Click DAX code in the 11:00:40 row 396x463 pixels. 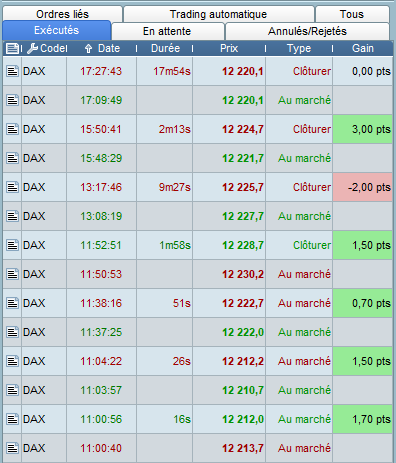coord(34,448)
